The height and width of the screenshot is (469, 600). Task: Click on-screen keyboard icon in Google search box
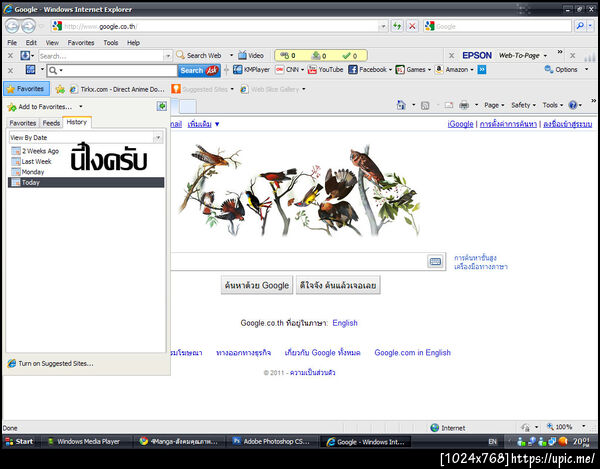pyautogui.click(x=435, y=262)
